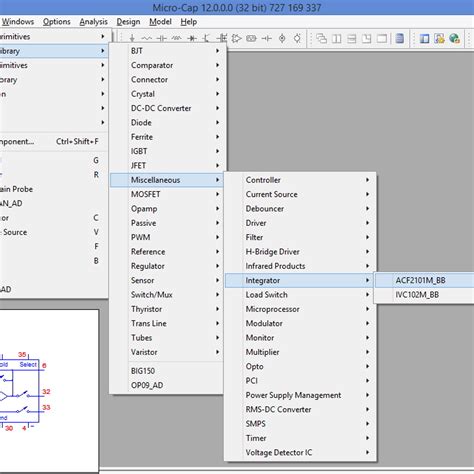Select the NPN transistor tool
Screen dimensions: 474x474
coord(206,39)
